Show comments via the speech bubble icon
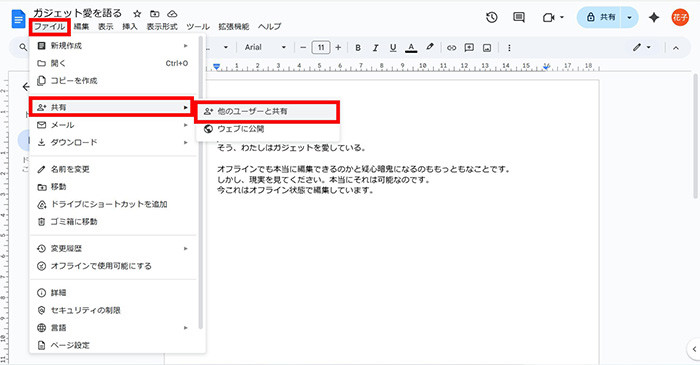This screenshot has height=365, width=700. pyautogui.click(x=519, y=17)
